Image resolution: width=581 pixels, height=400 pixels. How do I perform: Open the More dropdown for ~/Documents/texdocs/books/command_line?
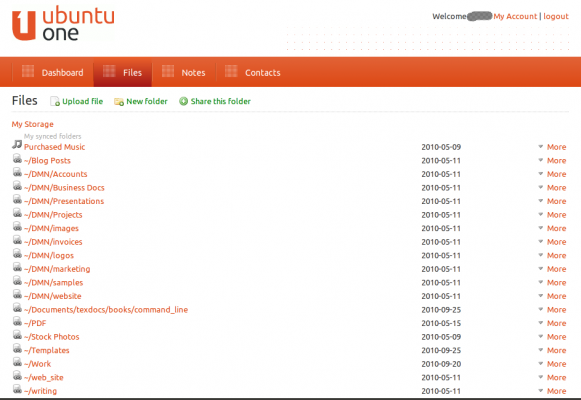(x=552, y=310)
